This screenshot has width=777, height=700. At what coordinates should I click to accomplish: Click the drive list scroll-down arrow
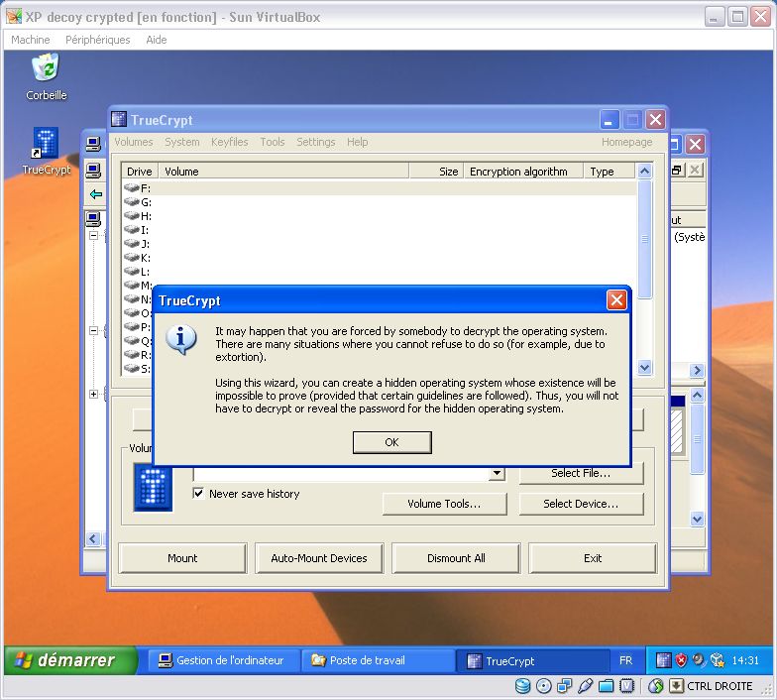point(644,367)
